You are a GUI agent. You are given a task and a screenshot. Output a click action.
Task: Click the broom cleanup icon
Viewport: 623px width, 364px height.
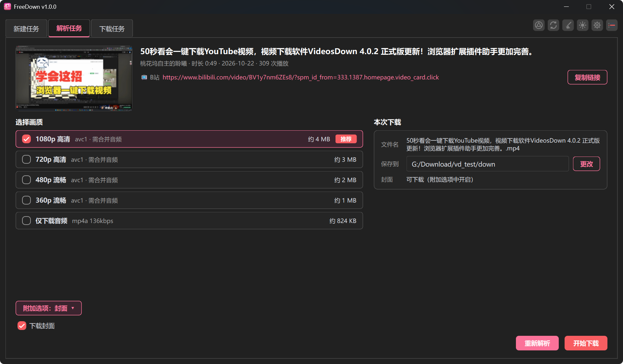568,25
